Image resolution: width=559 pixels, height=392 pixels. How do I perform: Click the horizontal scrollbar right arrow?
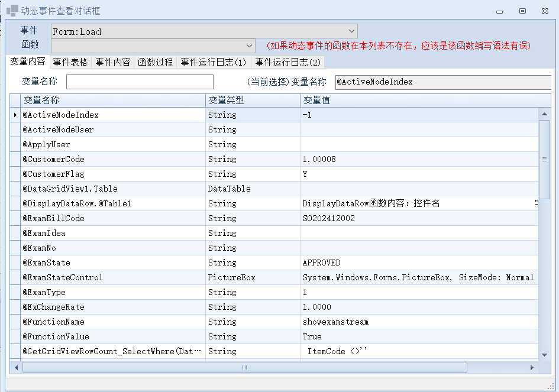tap(532, 368)
